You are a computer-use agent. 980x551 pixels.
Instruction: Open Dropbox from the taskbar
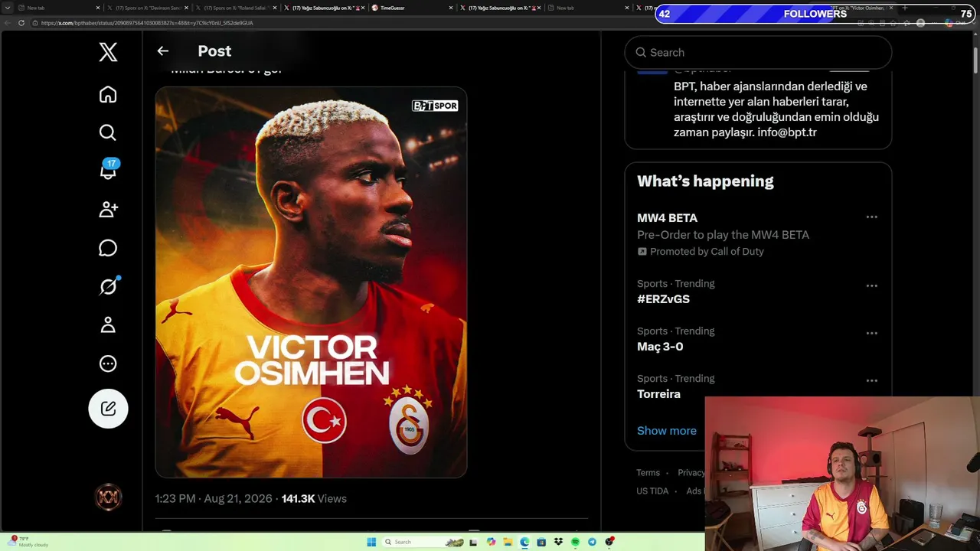[558, 542]
